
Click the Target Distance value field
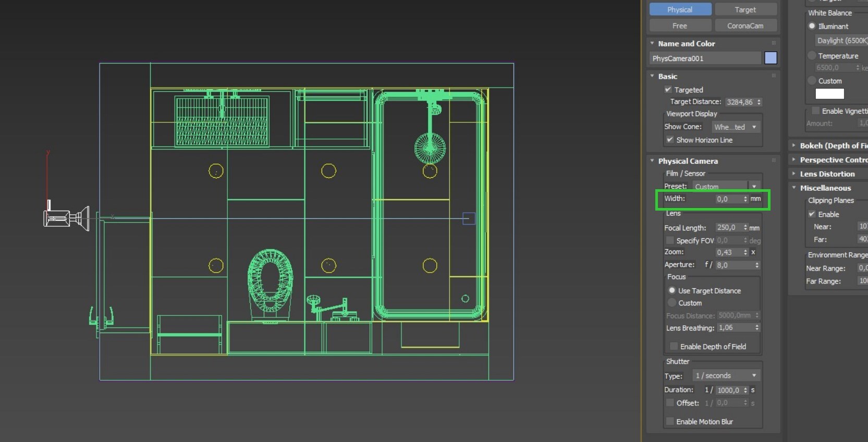pyautogui.click(x=740, y=102)
